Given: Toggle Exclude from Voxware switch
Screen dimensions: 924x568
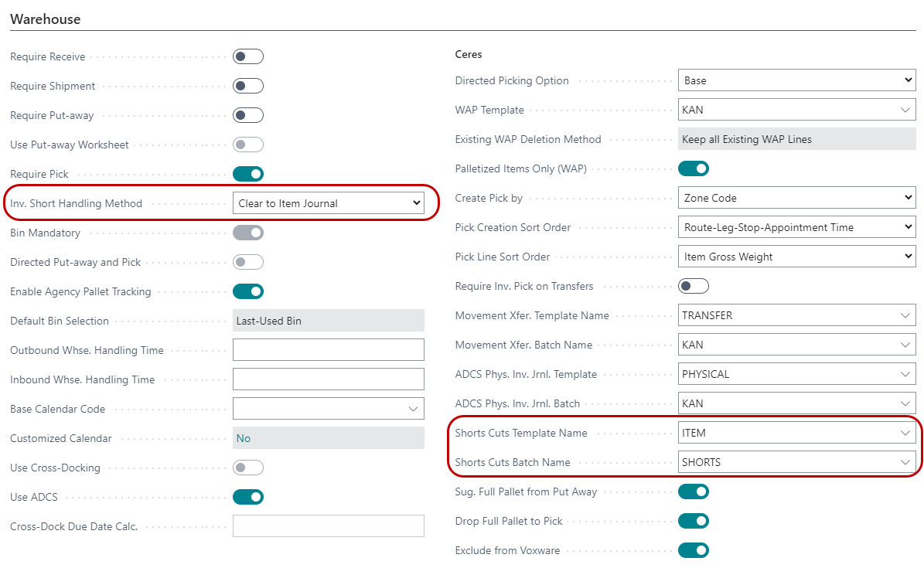Looking at the screenshot, I should point(694,550).
